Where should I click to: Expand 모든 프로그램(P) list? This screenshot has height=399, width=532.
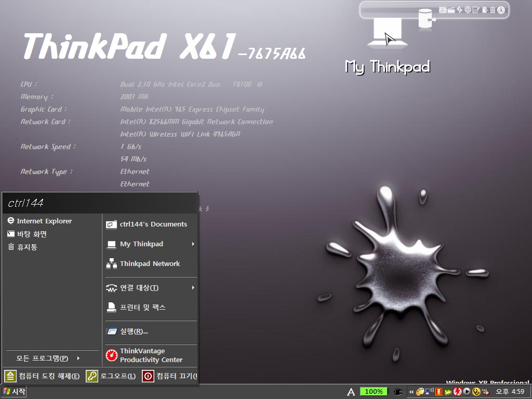click(48, 358)
